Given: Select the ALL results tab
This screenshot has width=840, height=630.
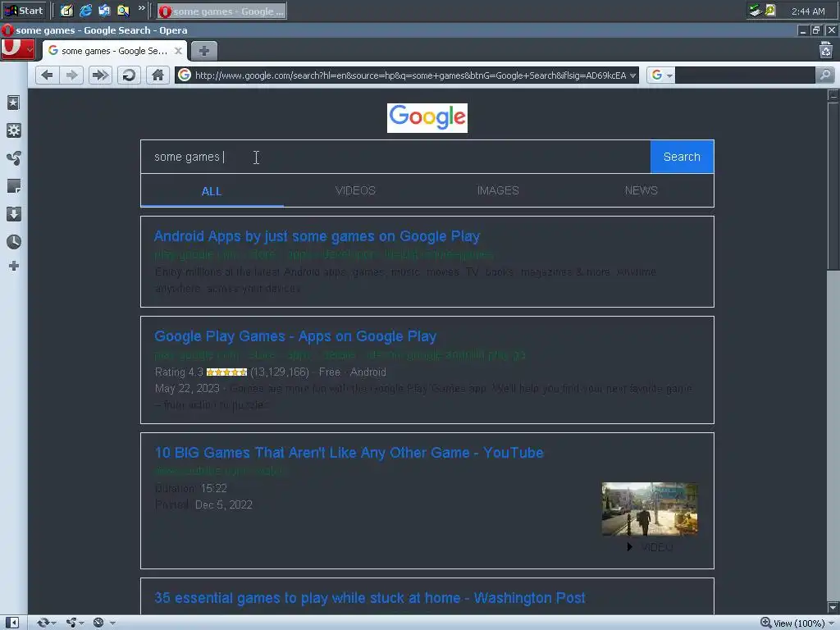Looking at the screenshot, I should click(x=212, y=191).
